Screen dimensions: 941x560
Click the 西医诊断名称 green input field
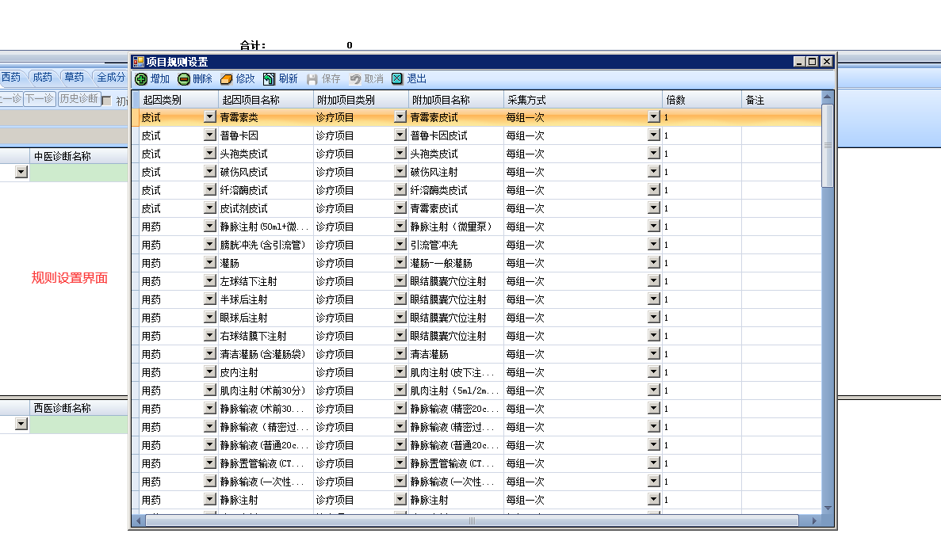(x=78, y=425)
